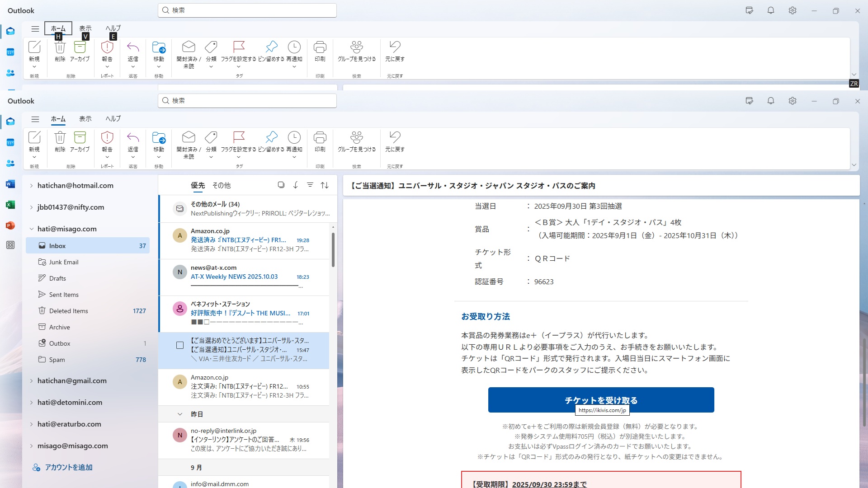Switch to the 表示 ribbon tab
This screenshot has height=488, width=868.
point(85,119)
